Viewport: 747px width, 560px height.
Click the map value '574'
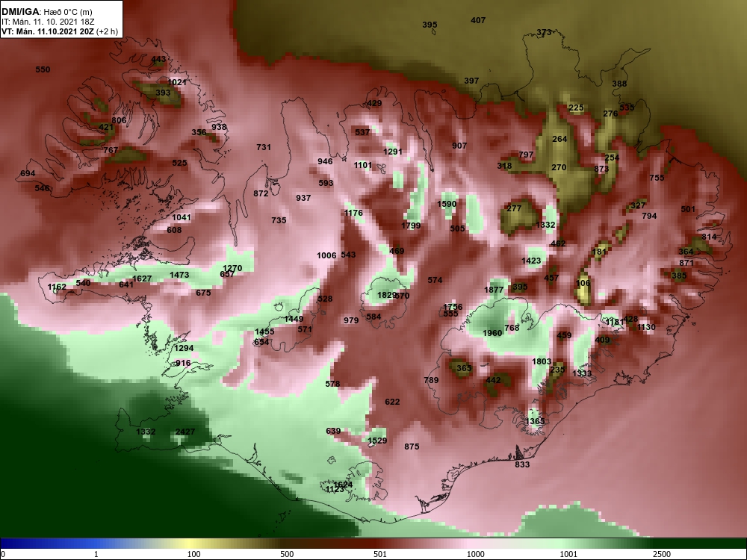coord(435,280)
